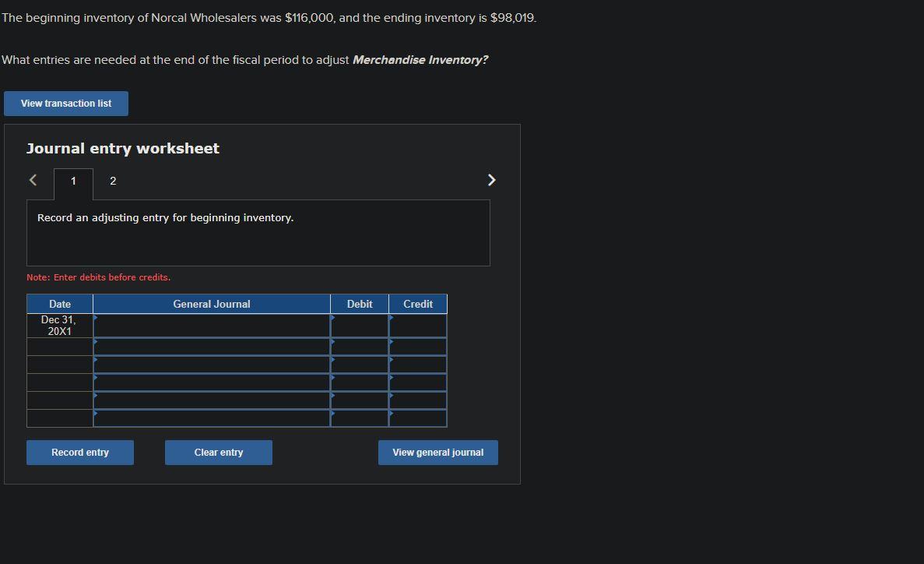The width and height of the screenshot is (924, 564).
Task: Click the Clear entry button
Action: click(219, 453)
